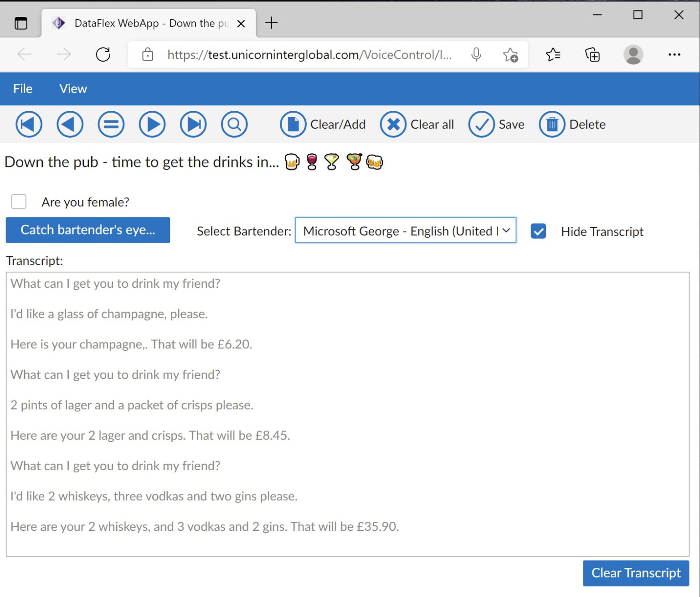
Task: Open the Favorites list
Action: click(x=553, y=55)
